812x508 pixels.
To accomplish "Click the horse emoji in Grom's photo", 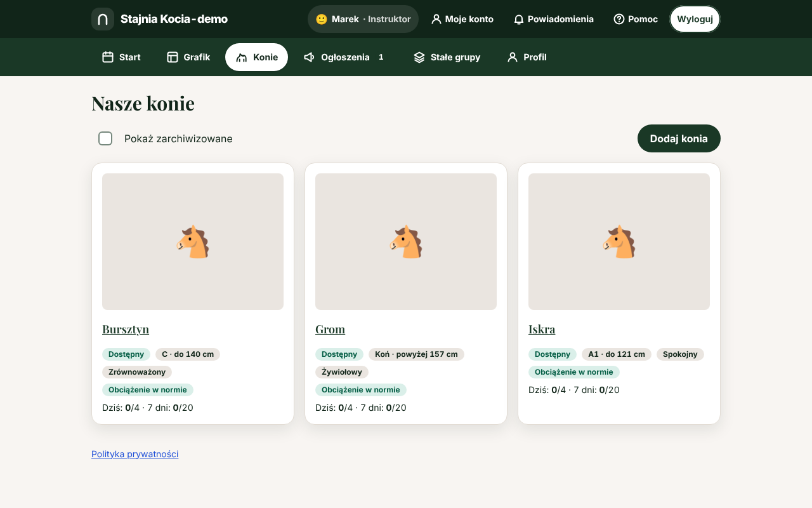I will tap(406, 241).
